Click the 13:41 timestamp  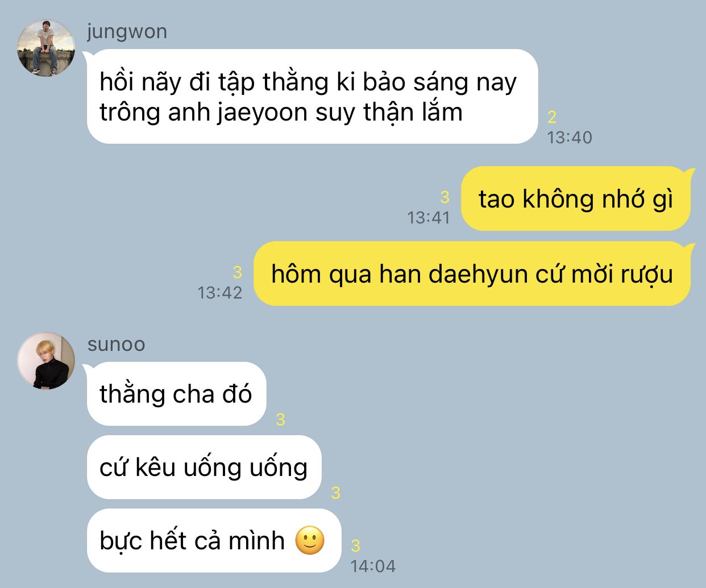click(429, 217)
